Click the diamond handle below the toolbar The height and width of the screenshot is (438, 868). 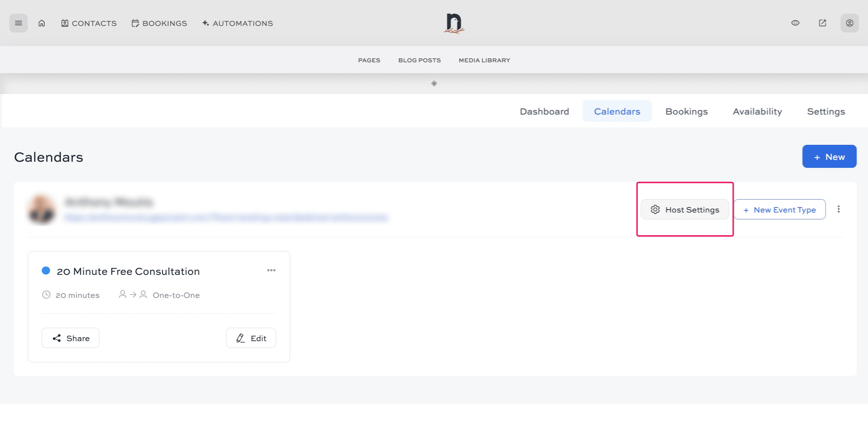pyautogui.click(x=434, y=84)
